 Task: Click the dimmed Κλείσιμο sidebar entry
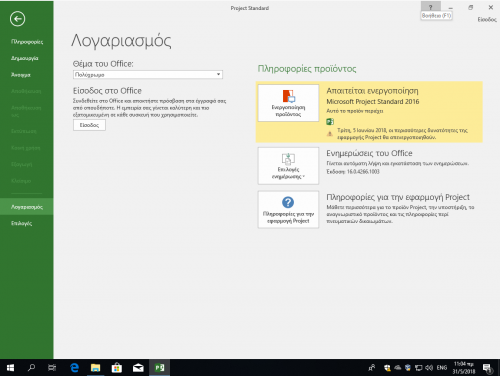(21, 181)
